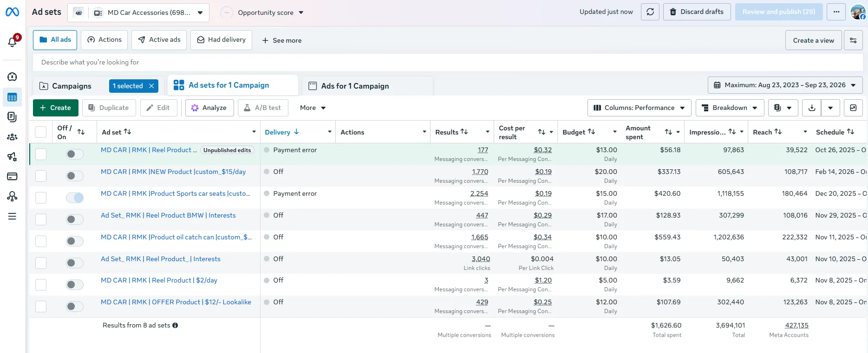Open the charts panel icon
This screenshot has width=868, height=353.
[x=853, y=108]
